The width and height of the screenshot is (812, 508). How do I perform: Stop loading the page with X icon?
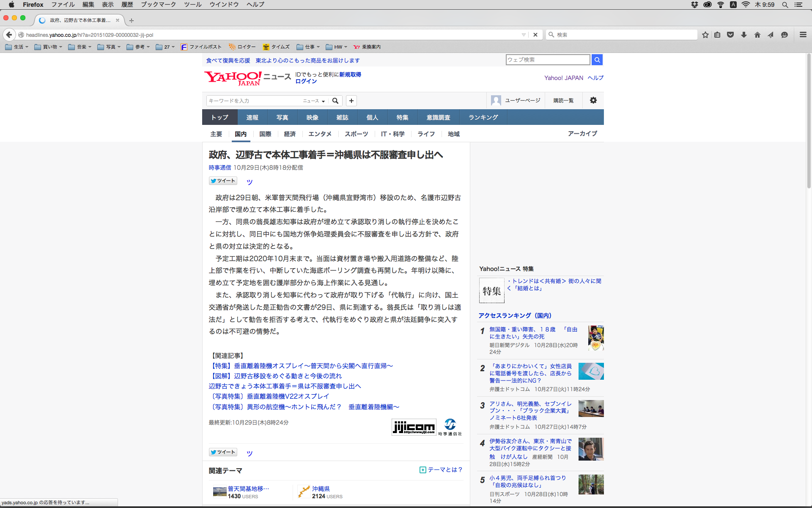pos(535,35)
